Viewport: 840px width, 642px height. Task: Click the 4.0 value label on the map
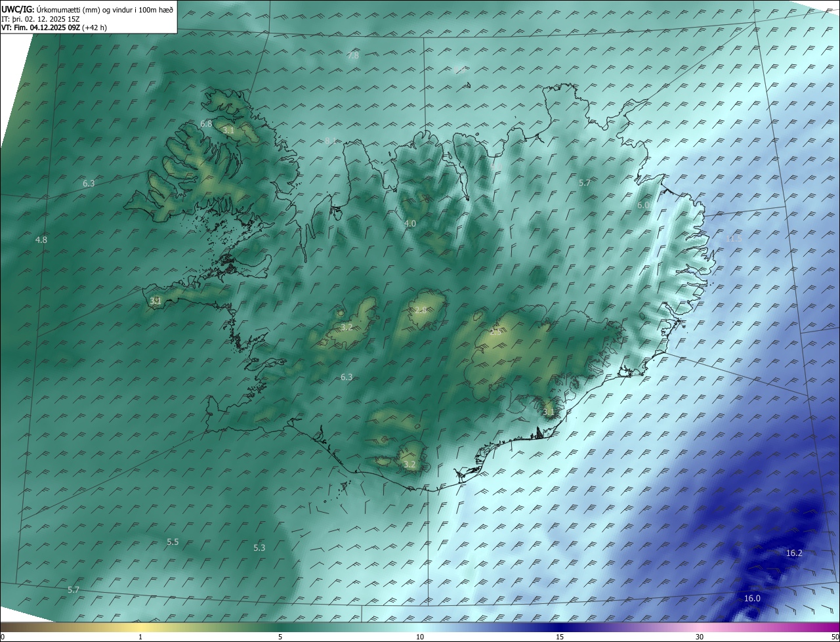[410, 224]
